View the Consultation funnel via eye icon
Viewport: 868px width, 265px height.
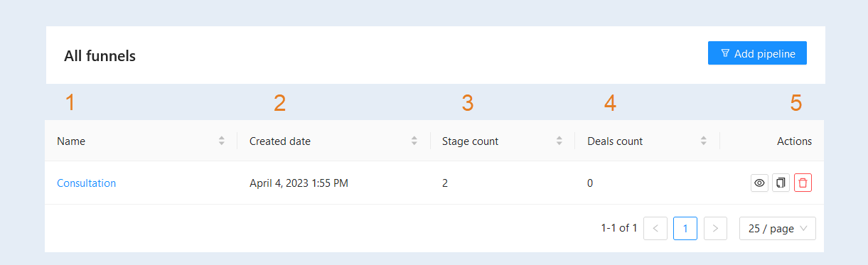pyautogui.click(x=759, y=183)
